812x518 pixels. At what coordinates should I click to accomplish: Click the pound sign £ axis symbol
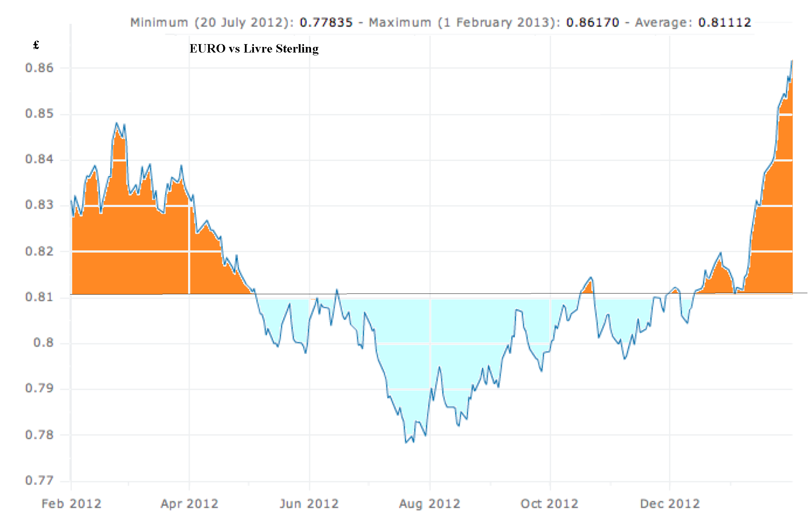click(x=36, y=45)
